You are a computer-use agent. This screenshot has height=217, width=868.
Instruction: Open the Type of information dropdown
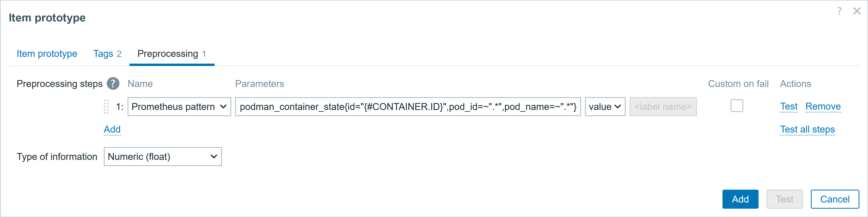click(x=163, y=157)
